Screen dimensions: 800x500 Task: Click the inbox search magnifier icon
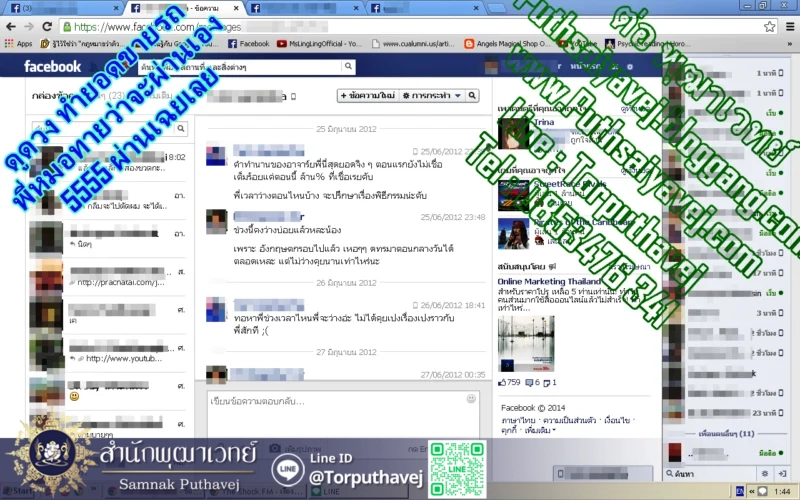[181, 129]
